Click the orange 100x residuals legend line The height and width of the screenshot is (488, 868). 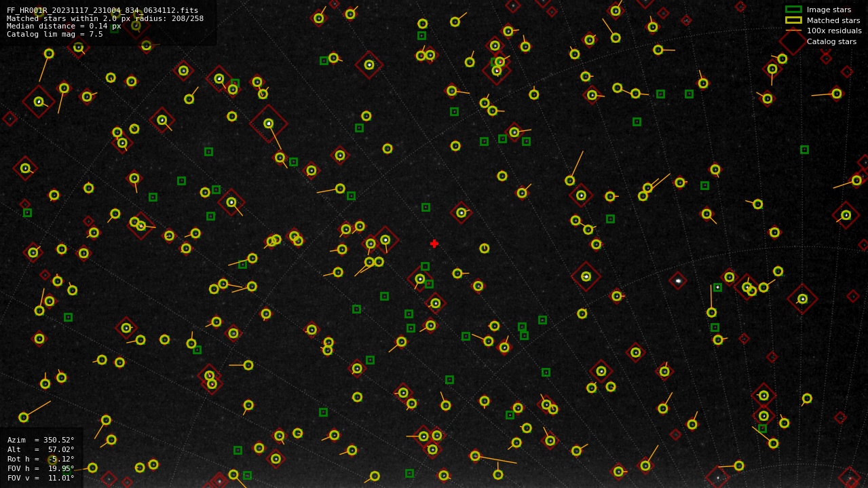point(793,31)
